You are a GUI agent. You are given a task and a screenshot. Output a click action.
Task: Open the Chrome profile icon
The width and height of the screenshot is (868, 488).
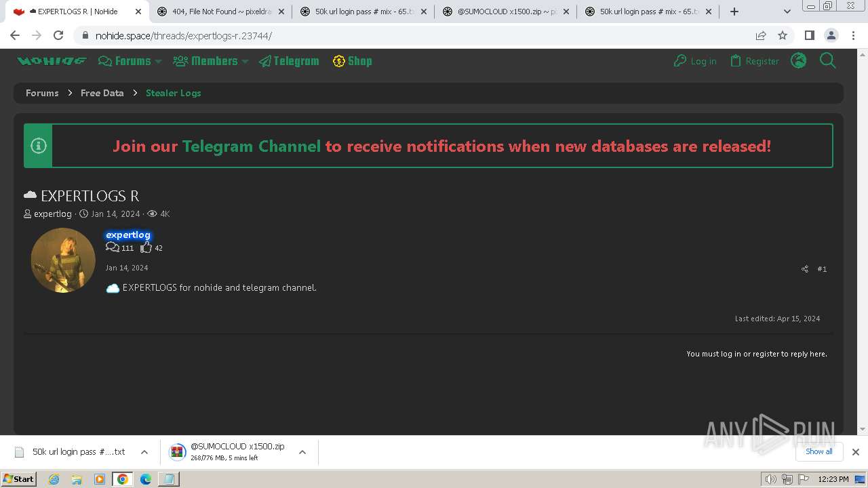pos(831,36)
